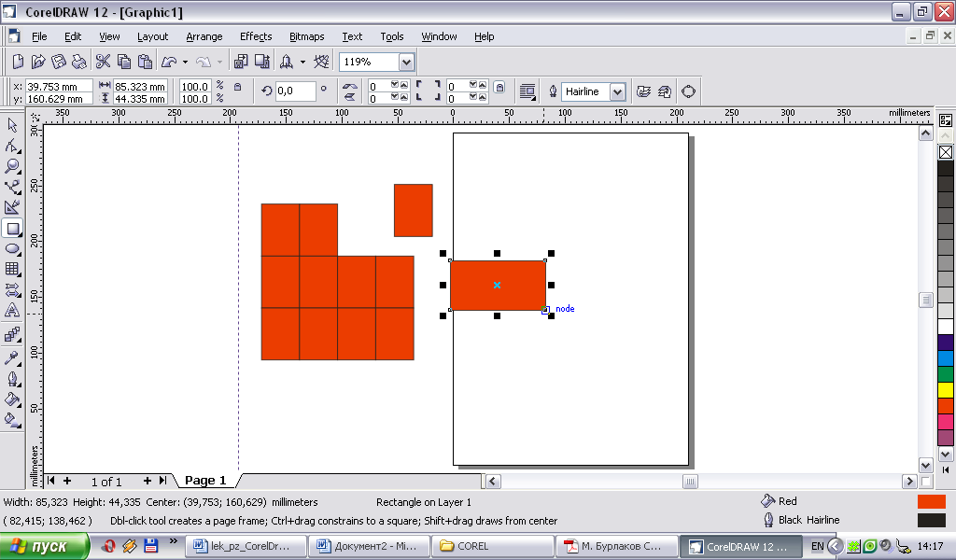Add a page after with plus button
The height and width of the screenshot is (560, 956).
point(147,481)
